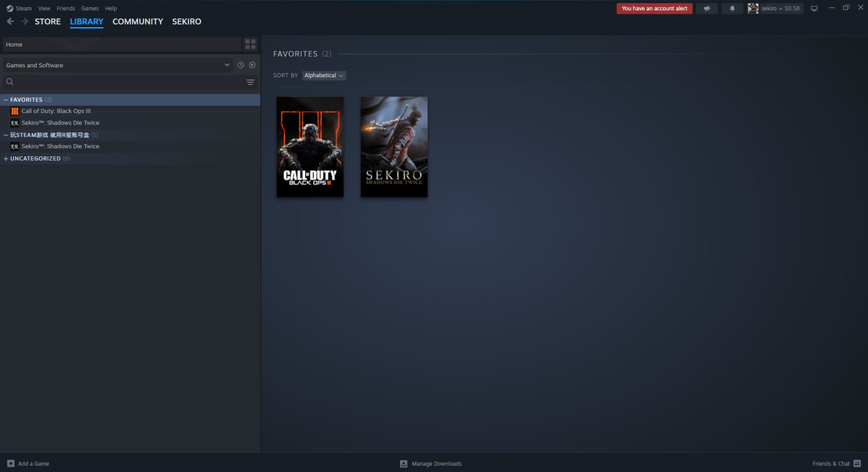
Task: Open the account alert notice
Action: pyautogui.click(x=654, y=8)
